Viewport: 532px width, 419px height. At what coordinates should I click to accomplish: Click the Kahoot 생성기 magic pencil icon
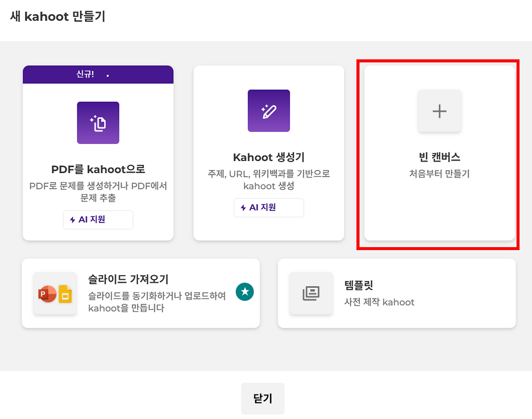click(x=269, y=111)
